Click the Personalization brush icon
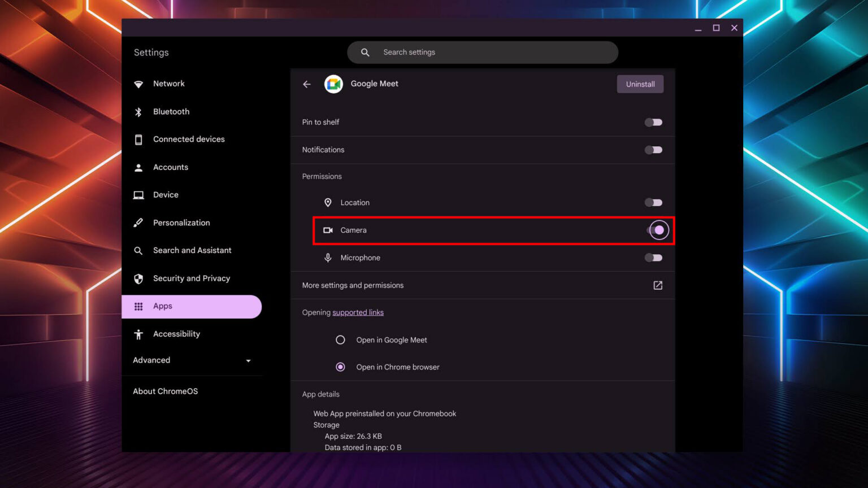 click(x=138, y=223)
